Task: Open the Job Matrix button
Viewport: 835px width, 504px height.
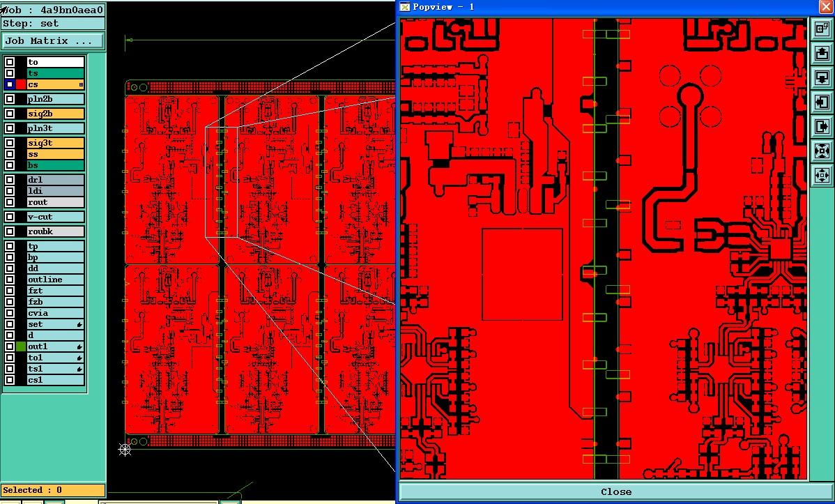Action: [52, 41]
